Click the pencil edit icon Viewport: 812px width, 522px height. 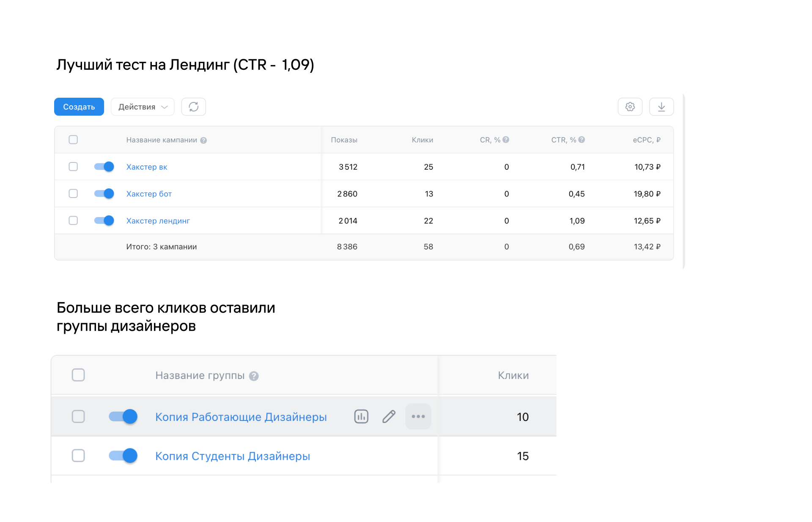coord(389,417)
